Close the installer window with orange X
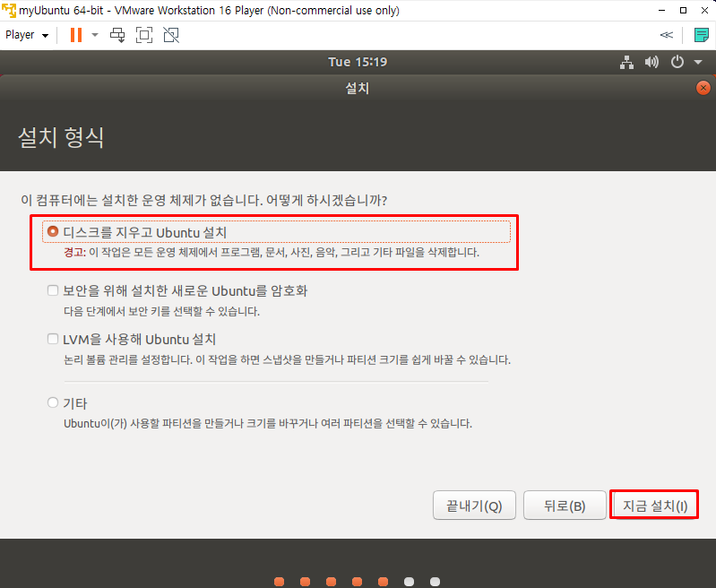This screenshot has height=588, width=716. tap(703, 88)
